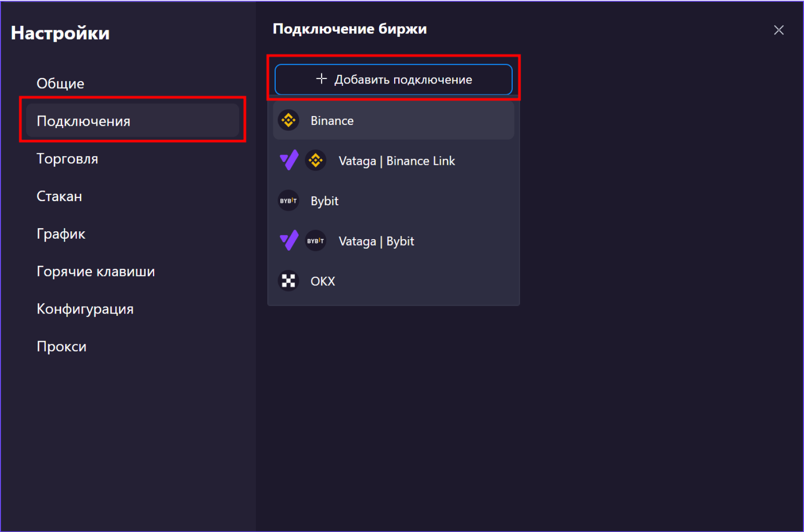Image resolution: width=804 pixels, height=532 pixels.
Task: Close the Настройки settings window
Action: pos(779,30)
